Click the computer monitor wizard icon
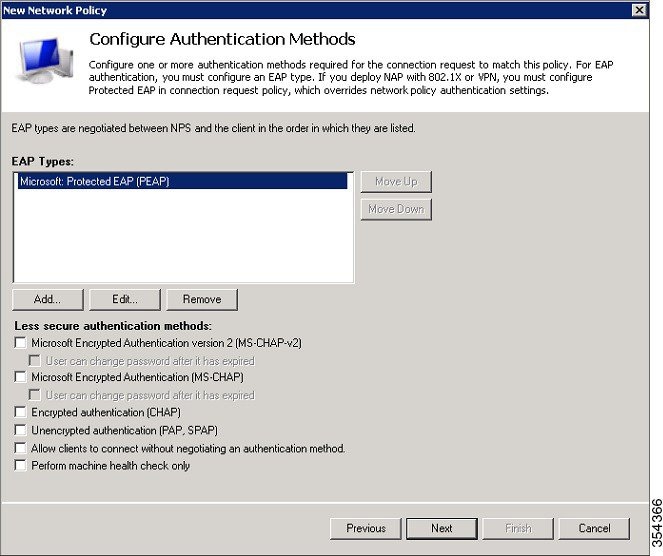 [44, 60]
